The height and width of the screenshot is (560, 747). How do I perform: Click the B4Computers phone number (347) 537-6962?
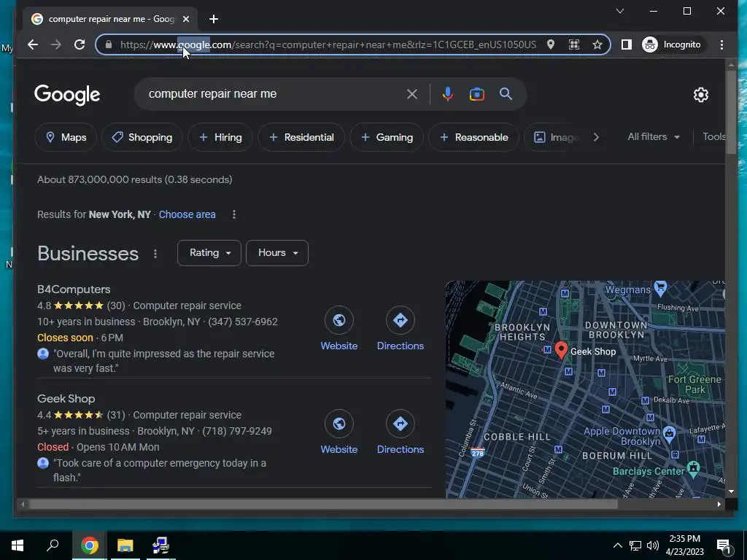(x=242, y=322)
